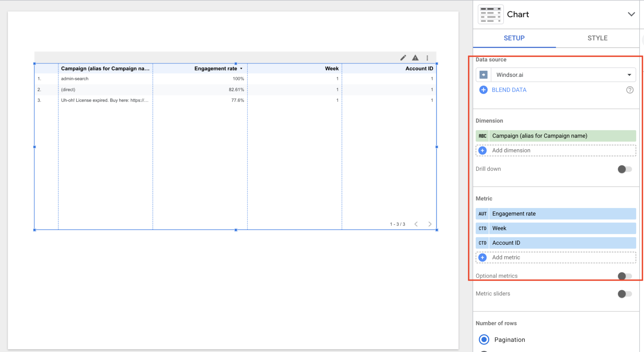This screenshot has height=352, width=644.
Task: Click the 100% engagement rate value
Action: coord(238,79)
